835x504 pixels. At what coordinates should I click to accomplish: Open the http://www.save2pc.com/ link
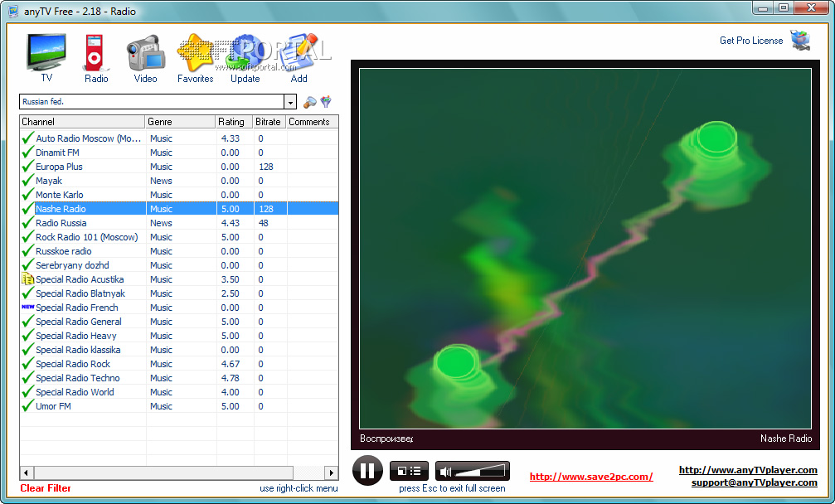tap(591, 477)
